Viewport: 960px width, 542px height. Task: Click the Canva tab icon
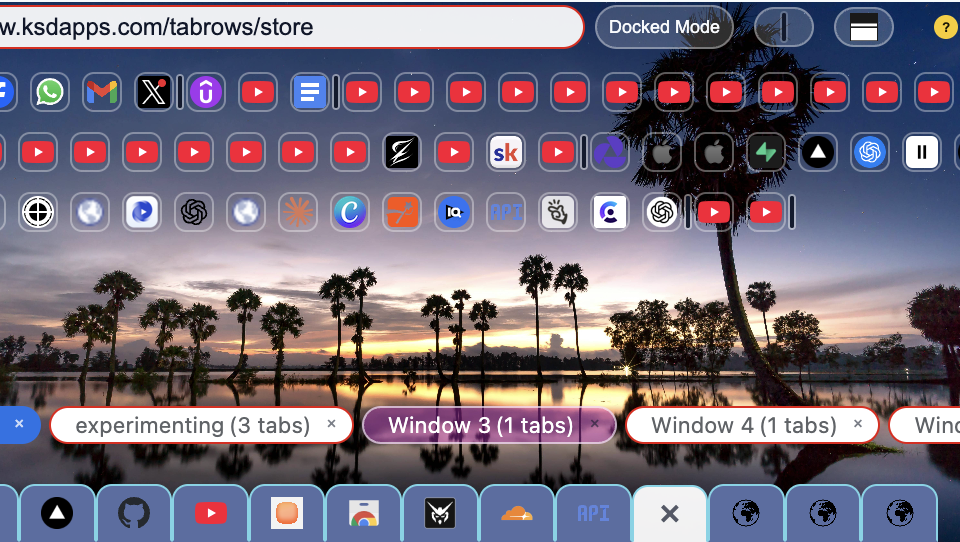pyautogui.click(x=350, y=212)
